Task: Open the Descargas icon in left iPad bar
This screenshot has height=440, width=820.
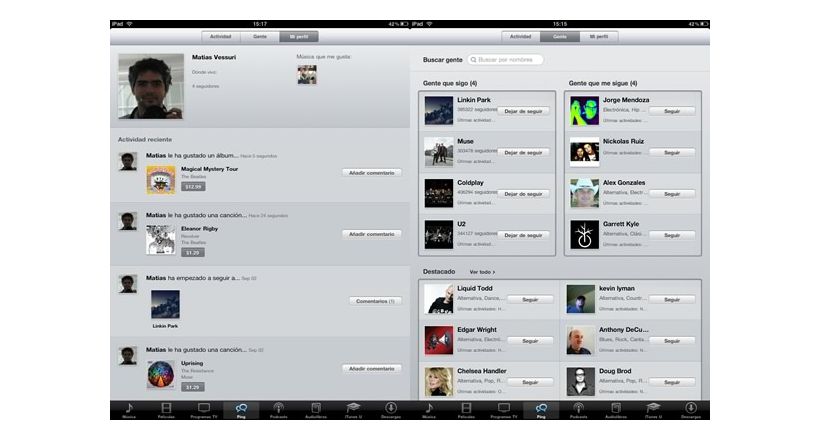Action: coord(391,410)
